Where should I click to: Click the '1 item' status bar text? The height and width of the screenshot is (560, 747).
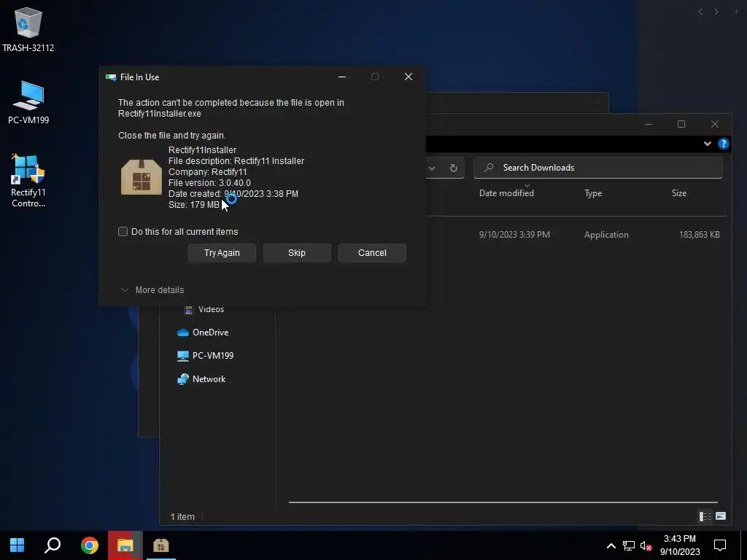[x=182, y=517]
